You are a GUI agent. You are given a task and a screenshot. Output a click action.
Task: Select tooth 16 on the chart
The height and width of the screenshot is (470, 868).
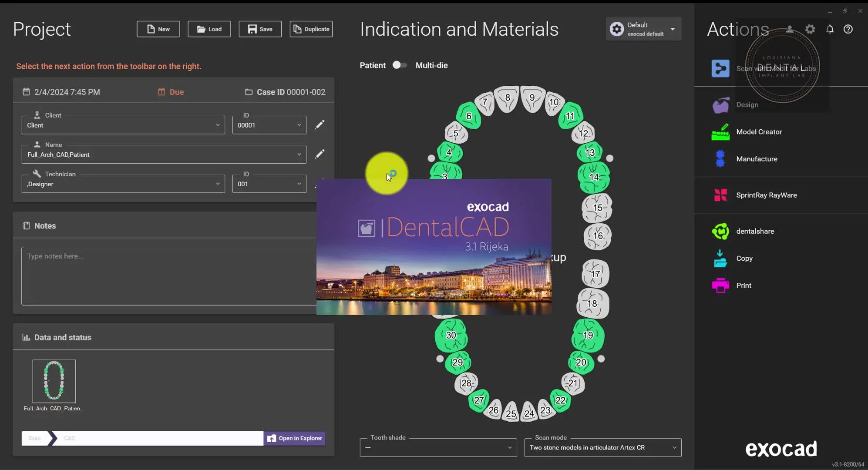598,236
